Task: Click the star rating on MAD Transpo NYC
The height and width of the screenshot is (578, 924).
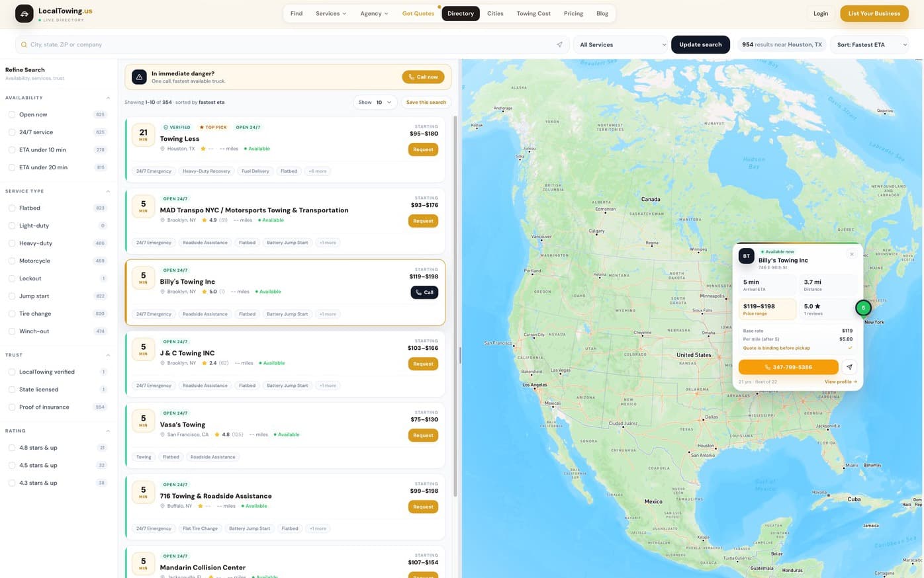Action: coord(214,220)
